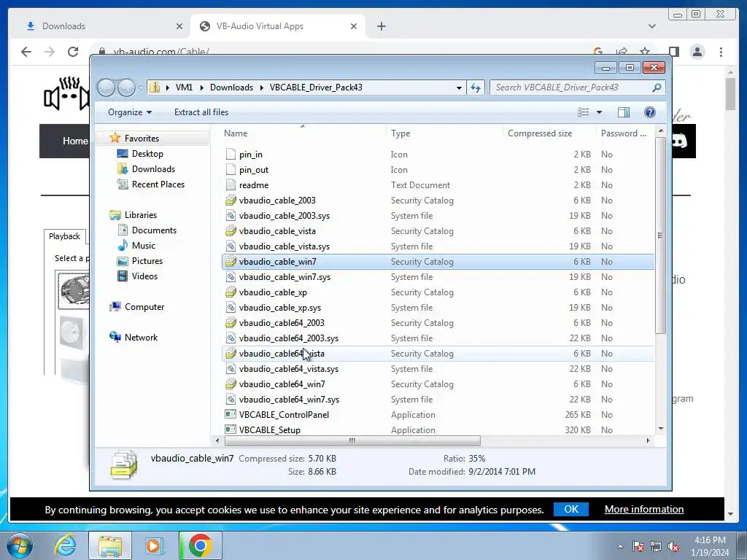747x560 pixels.
Task: Sort by the Type column header
Action: [444, 133]
